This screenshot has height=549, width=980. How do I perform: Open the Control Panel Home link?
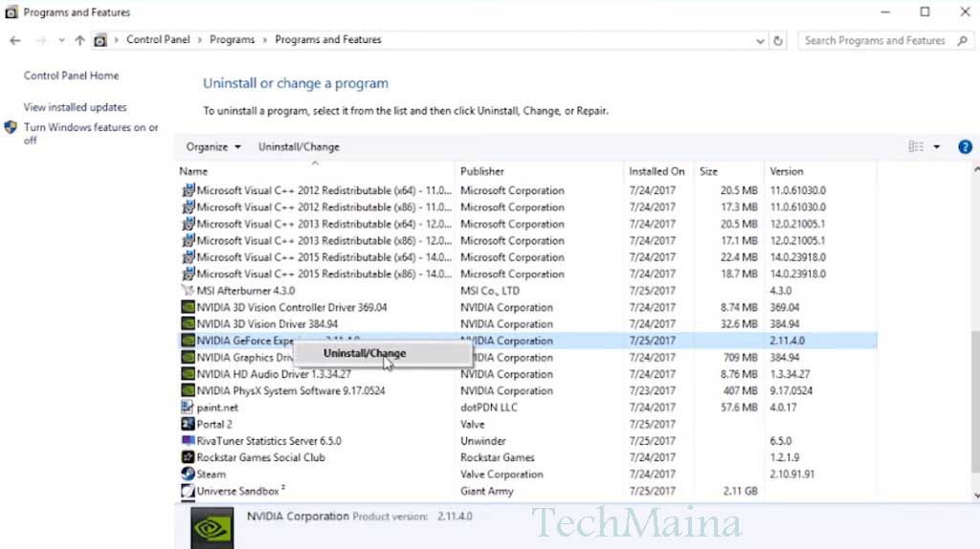click(x=71, y=76)
